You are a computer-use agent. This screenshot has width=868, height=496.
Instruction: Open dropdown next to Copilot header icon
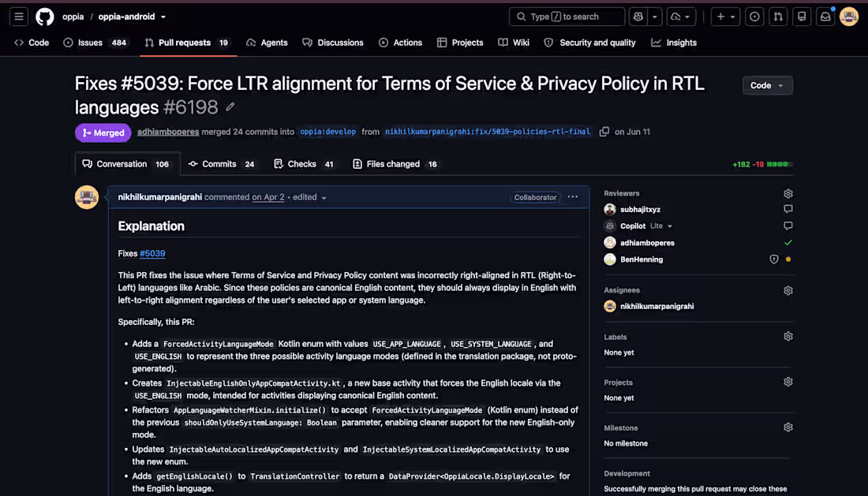pyautogui.click(x=655, y=17)
